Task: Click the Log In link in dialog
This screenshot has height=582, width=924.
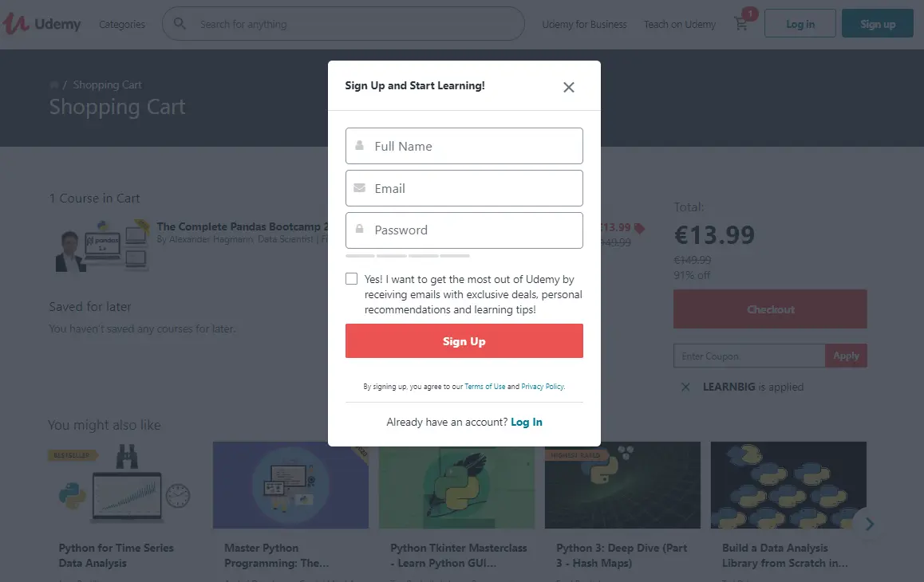Action: pyautogui.click(x=527, y=422)
